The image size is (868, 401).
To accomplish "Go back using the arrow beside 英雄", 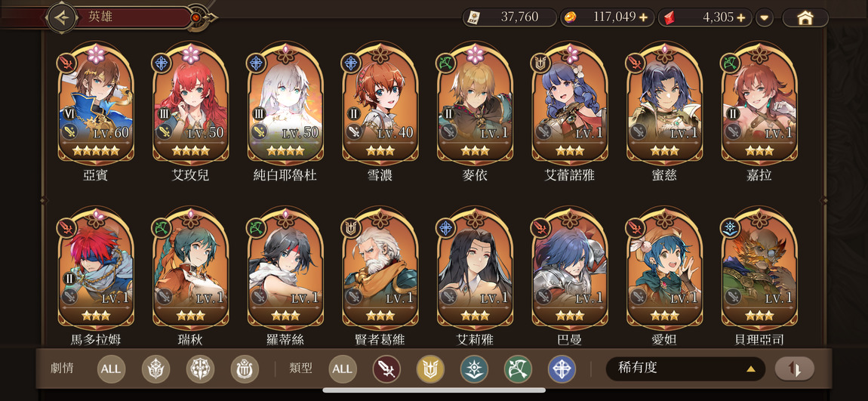I will tap(62, 17).
